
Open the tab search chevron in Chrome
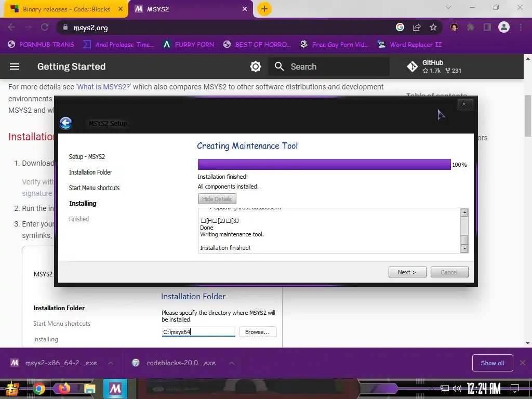point(448,7)
